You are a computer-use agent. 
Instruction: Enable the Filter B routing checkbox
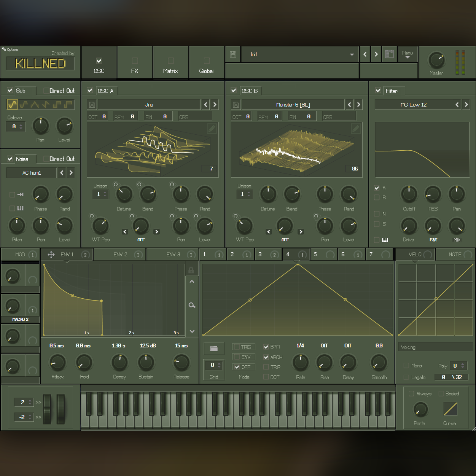coord(377,197)
